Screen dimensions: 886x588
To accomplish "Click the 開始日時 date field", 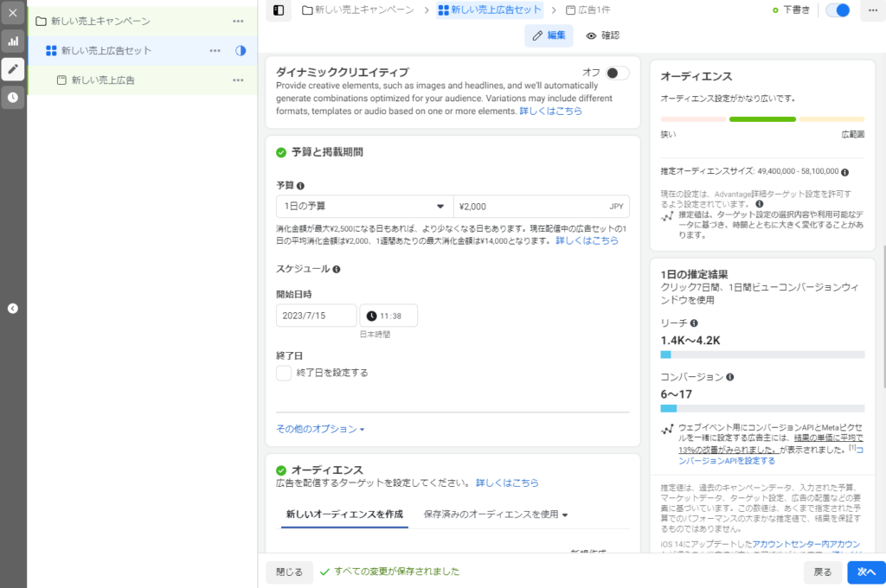I will (316, 316).
